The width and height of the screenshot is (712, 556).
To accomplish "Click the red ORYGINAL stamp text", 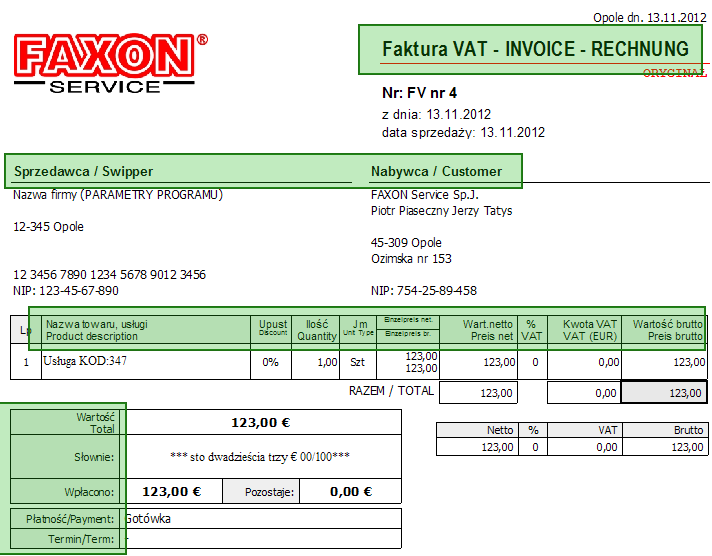I will (675, 73).
